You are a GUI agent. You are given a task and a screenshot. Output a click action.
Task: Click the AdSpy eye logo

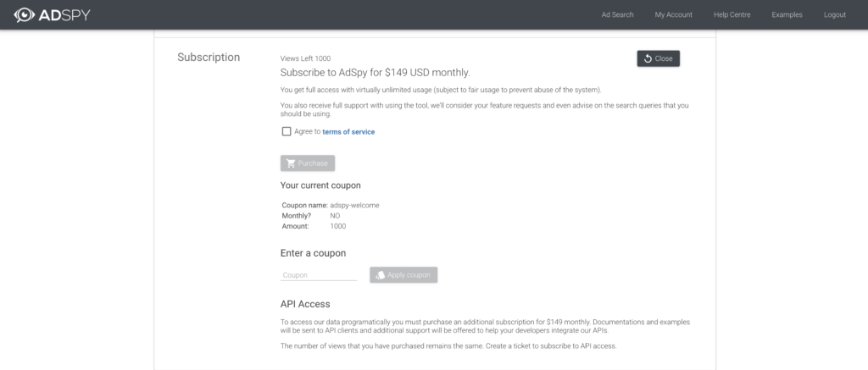pos(25,15)
